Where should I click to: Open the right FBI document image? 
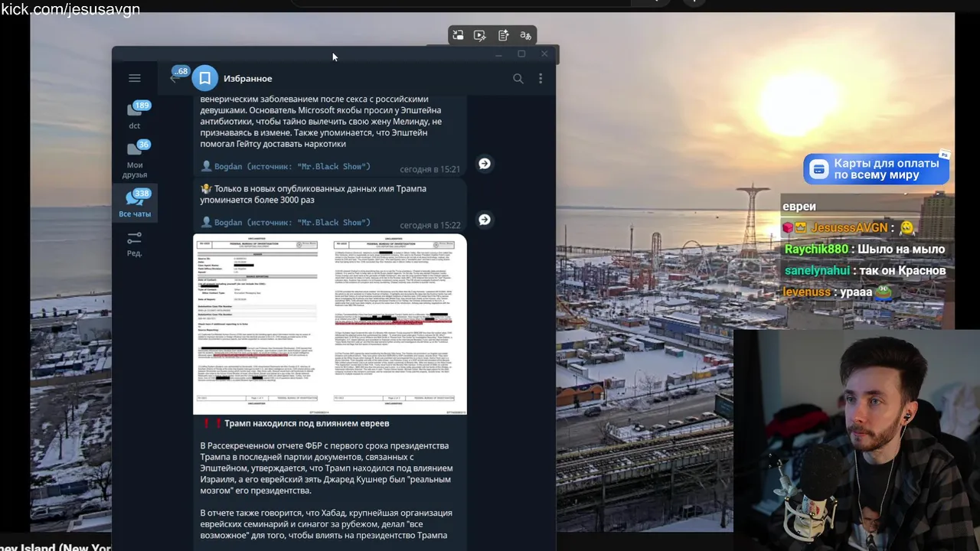(397, 324)
